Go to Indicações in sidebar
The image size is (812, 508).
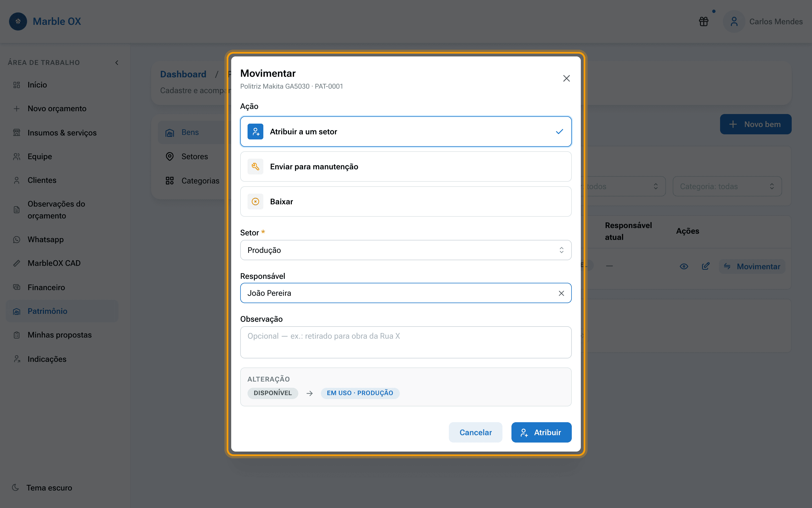coord(62,359)
